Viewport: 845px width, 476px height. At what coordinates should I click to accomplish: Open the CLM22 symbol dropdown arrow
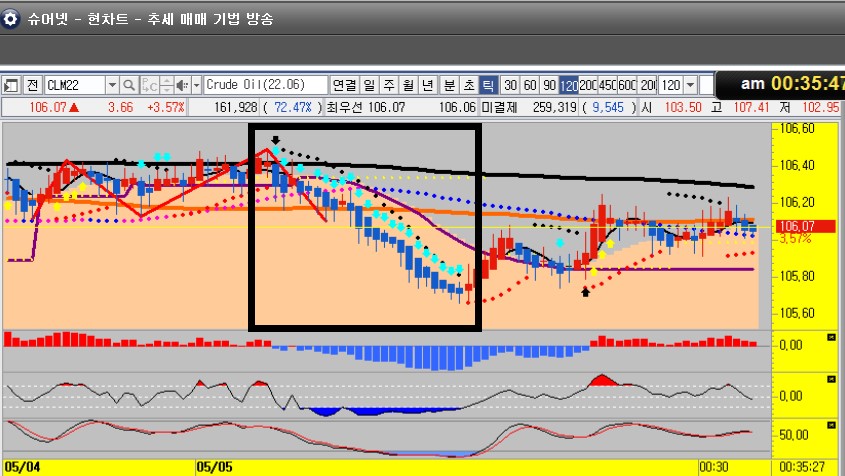(x=112, y=85)
